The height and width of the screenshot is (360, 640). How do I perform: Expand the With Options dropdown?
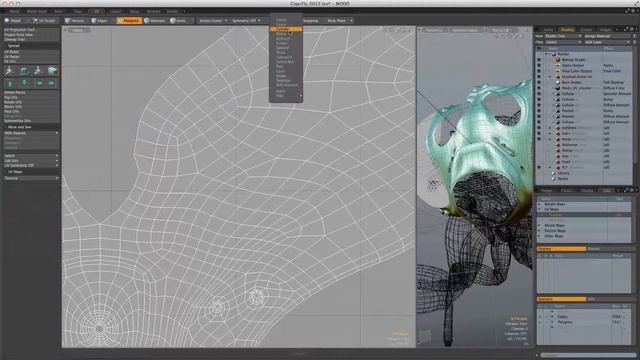tap(31, 133)
